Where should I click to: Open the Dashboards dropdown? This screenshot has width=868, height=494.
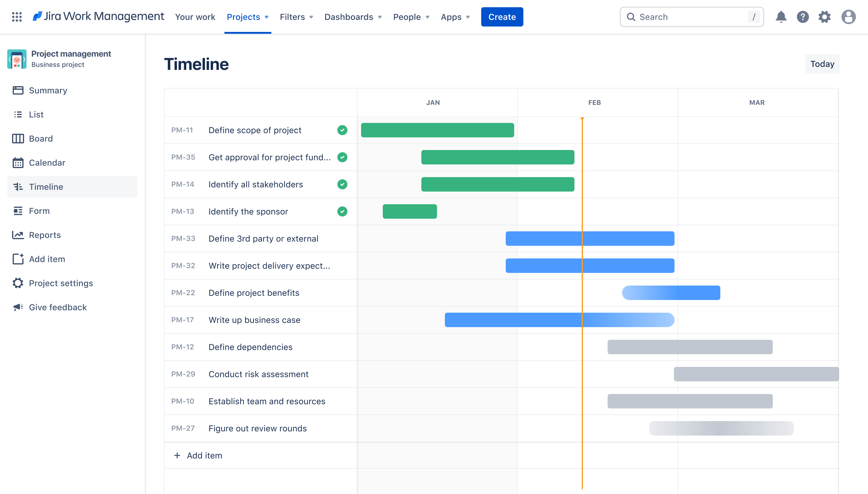pos(352,17)
